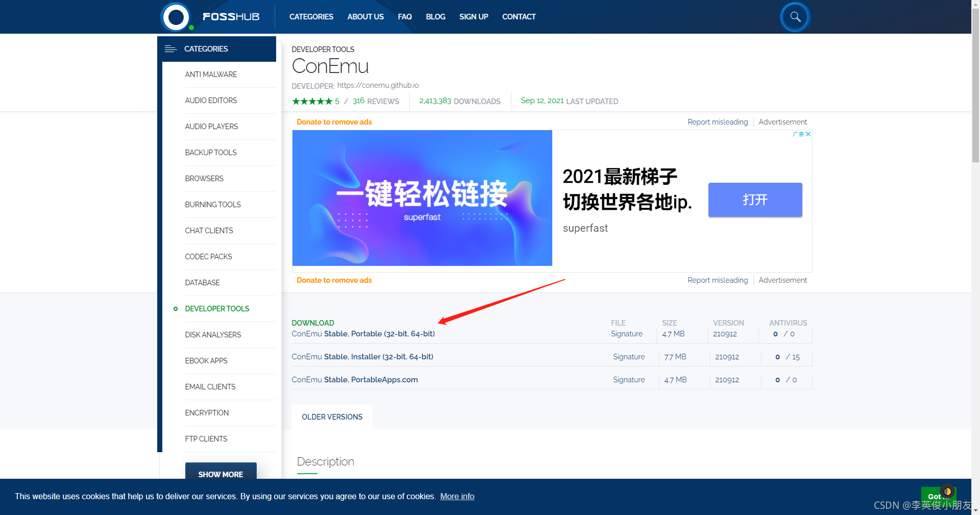Click the Description section heading
Image resolution: width=980 pixels, height=515 pixels.
326,461
